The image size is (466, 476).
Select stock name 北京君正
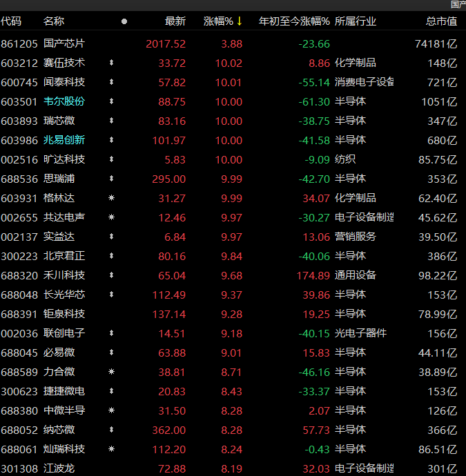click(x=64, y=256)
